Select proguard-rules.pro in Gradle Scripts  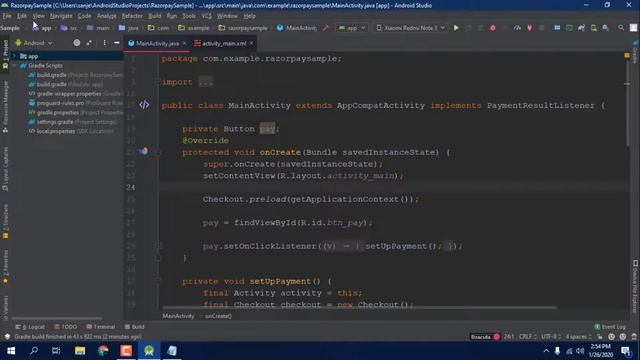tap(75, 103)
